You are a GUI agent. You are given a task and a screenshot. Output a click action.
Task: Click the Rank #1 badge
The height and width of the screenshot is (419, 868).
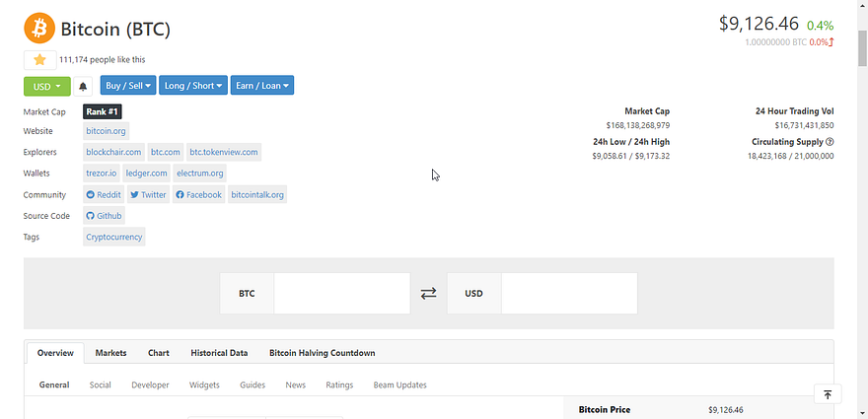102,111
